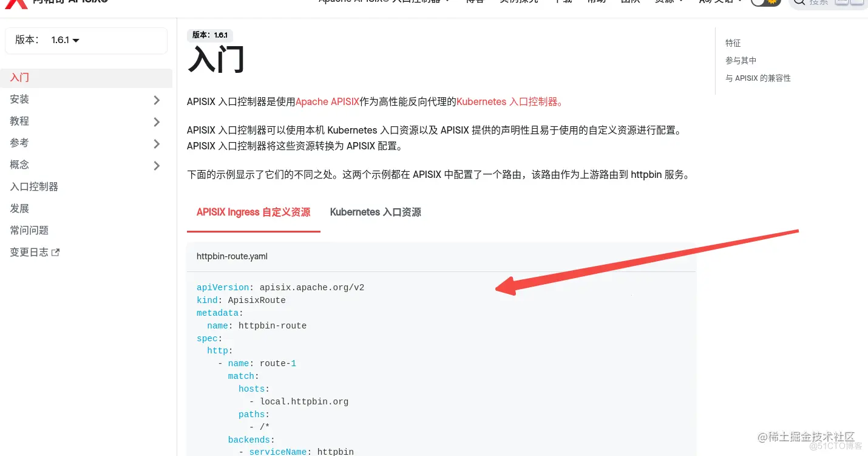Screen dimensions: 868x456
Task: Open 入口控制器 in the sidebar
Action: click(x=34, y=187)
